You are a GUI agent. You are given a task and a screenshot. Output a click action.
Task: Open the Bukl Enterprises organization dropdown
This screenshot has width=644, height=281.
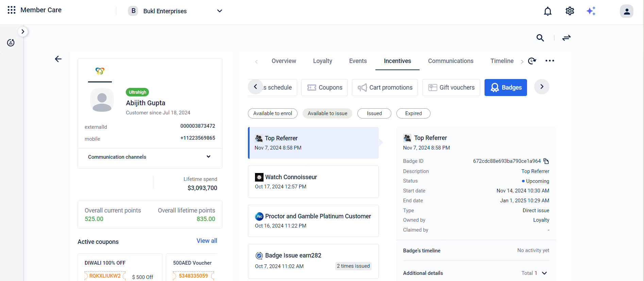click(x=176, y=11)
